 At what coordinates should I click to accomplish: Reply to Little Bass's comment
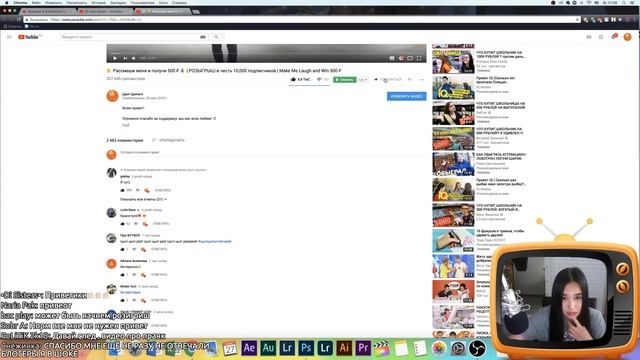pos(161,224)
